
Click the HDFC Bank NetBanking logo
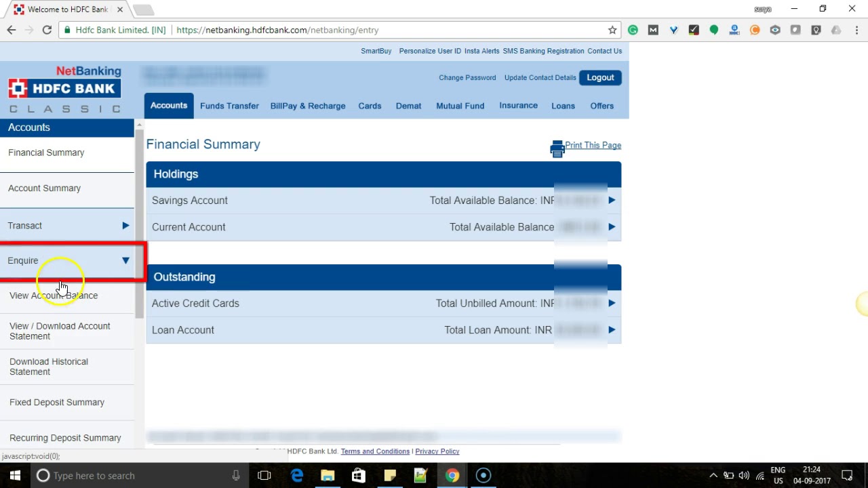pyautogui.click(x=64, y=89)
